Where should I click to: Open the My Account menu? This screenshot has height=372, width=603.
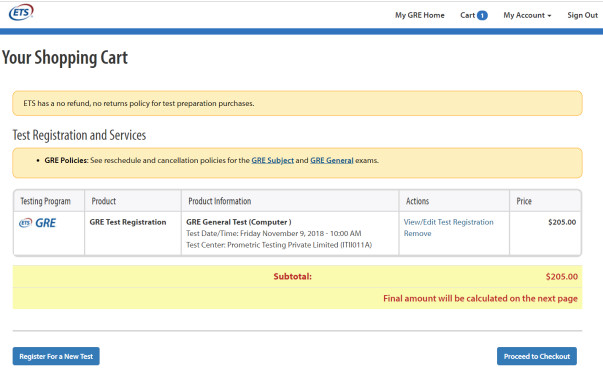point(527,15)
